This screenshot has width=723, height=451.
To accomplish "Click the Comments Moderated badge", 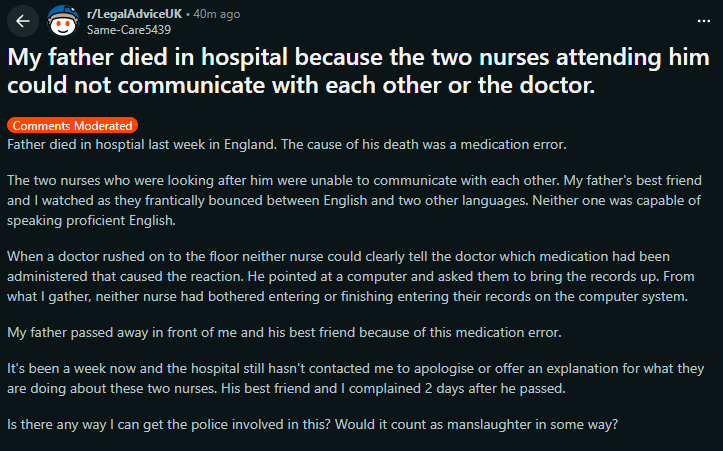I will (72, 126).
